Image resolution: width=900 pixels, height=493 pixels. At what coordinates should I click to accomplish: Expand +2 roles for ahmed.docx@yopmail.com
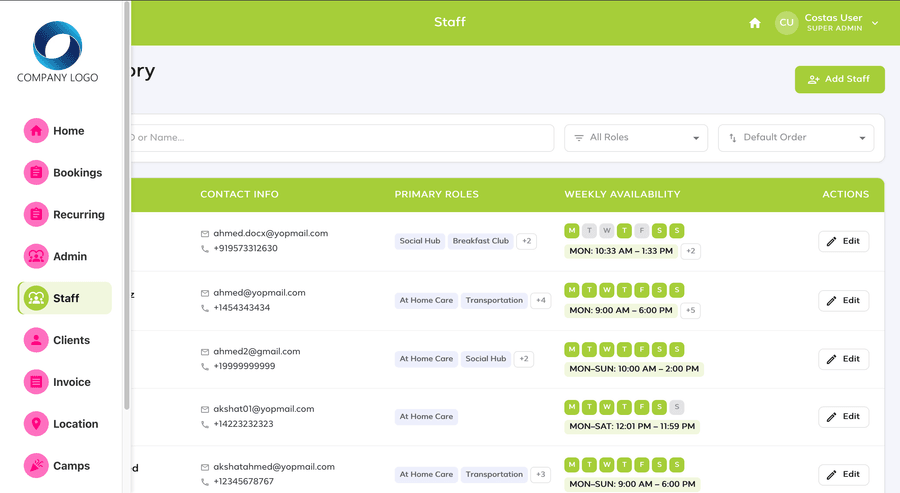(526, 241)
